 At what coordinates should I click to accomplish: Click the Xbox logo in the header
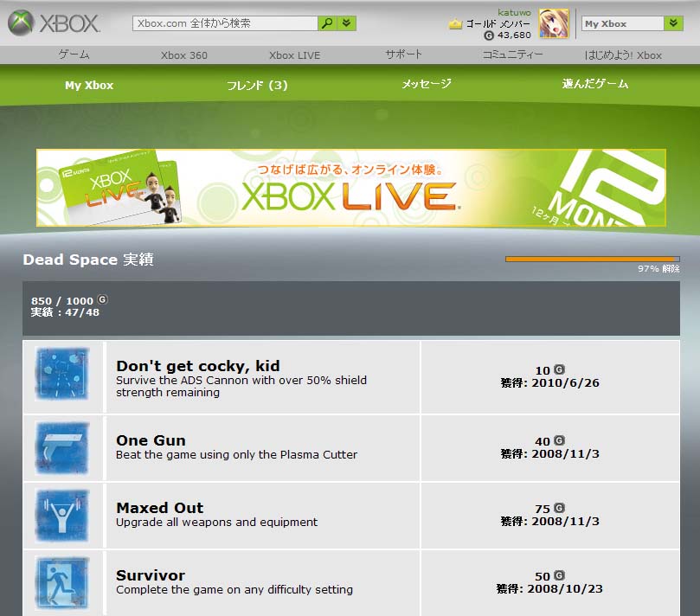point(54,23)
